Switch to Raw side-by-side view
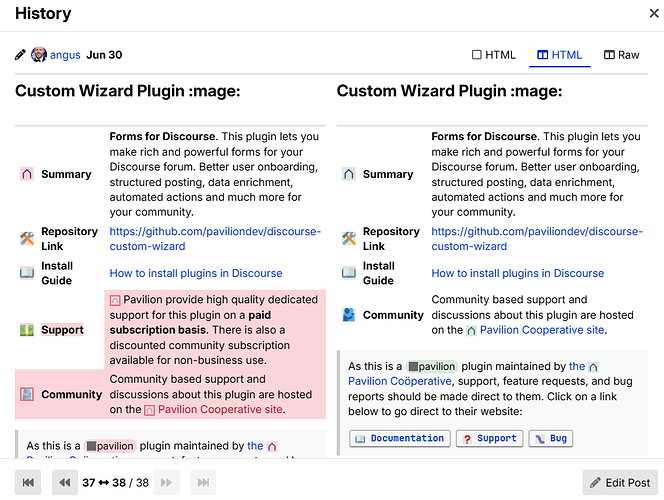664x500 pixels. click(x=621, y=55)
